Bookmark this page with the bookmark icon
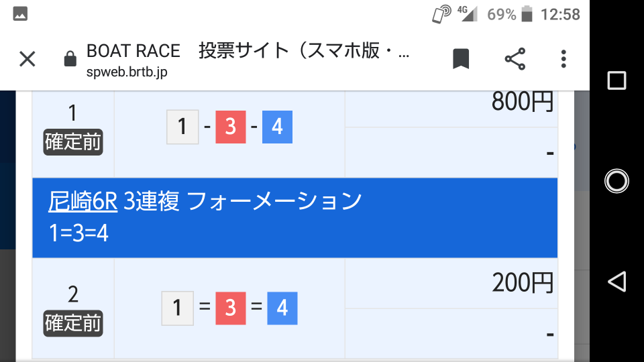 [x=461, y=59]
